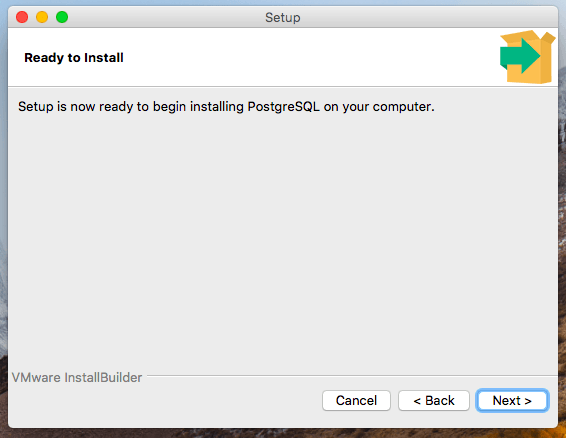
Task: Cancel the PostgreSQL setup
Action: (356, 400)
